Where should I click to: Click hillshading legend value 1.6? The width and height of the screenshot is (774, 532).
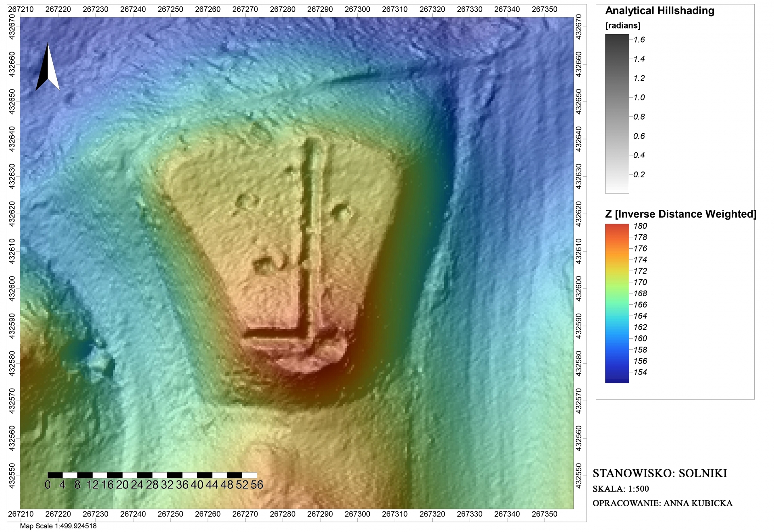pos(639,39)
